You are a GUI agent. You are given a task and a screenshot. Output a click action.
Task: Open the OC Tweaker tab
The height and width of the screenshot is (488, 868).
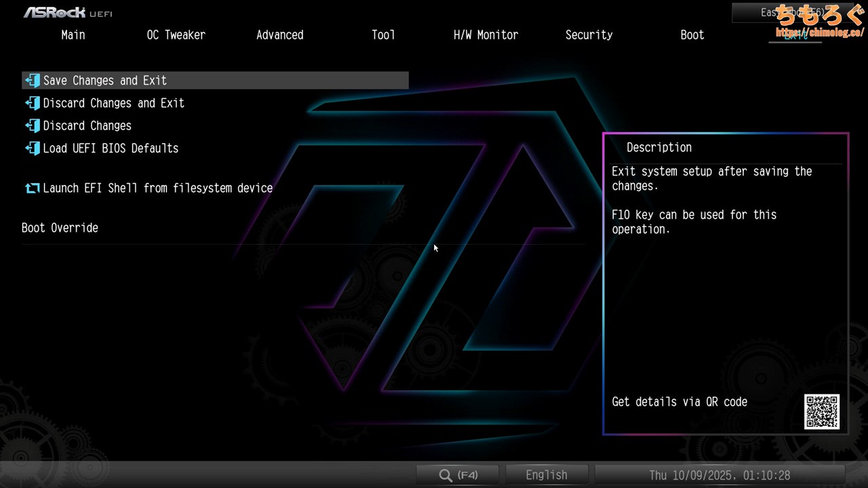(x=176, y=35)
